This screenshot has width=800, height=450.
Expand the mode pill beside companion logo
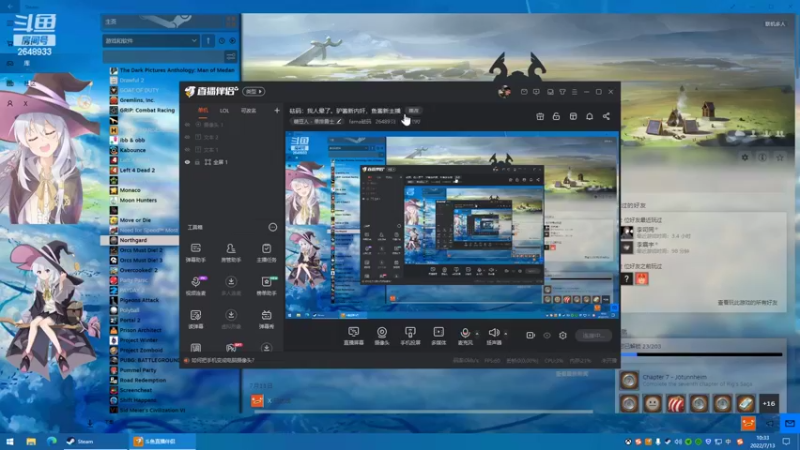(254, 92)
